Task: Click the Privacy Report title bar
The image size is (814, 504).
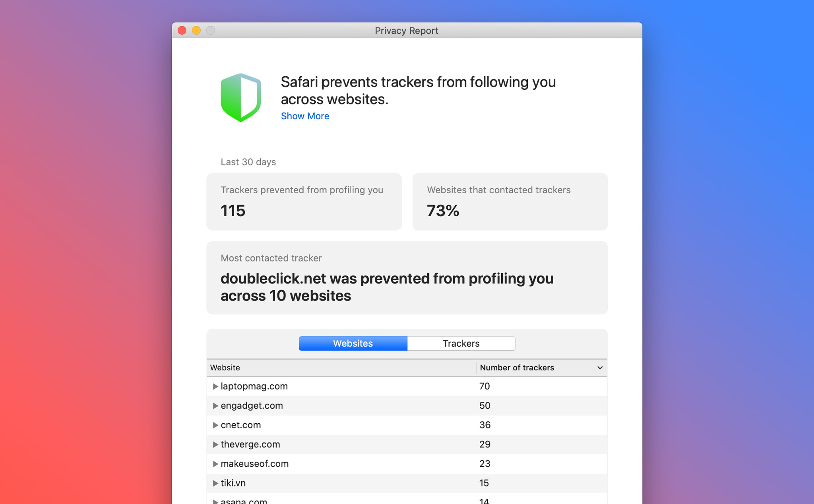Action: [x=406, y=30]
